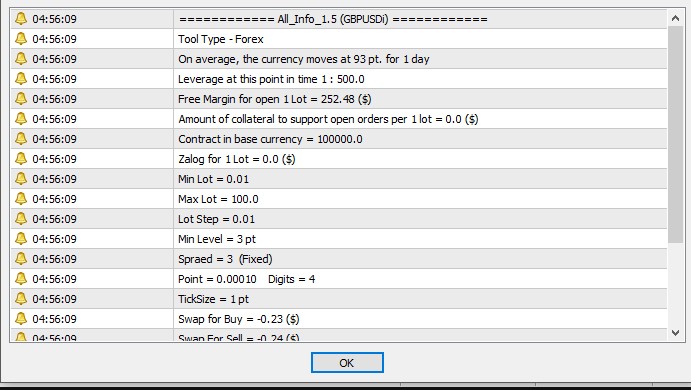Image resolution: width=691 pixels, height=390 pixels.
Task: Select the 'All_Info_1.5 (GBPUSDi)' header text
Action: (333, 19)
